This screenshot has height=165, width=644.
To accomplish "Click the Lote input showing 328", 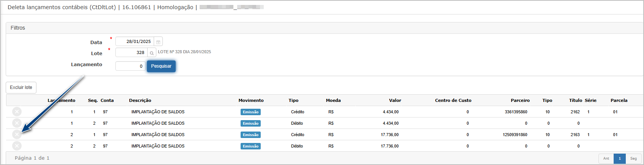I will tap(131, 52).
